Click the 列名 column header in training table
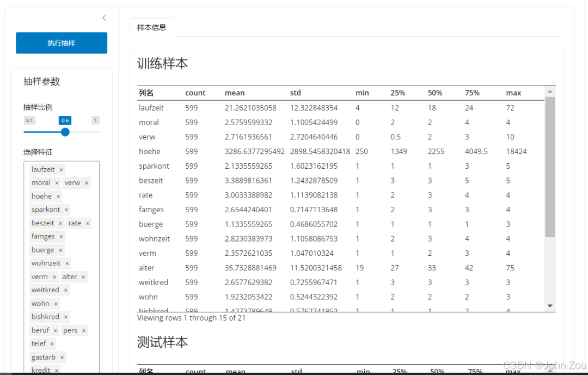The width and height of the screenshot is (588, 375). [x=146, y=93]
